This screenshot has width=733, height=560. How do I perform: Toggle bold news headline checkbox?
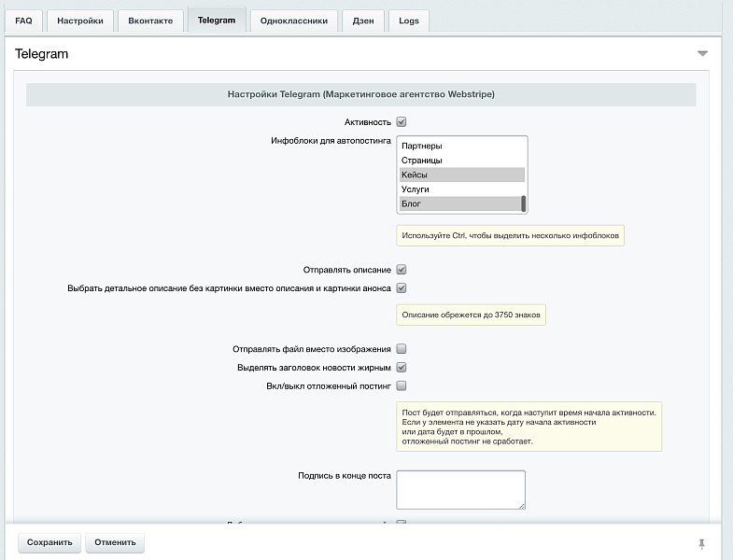(x=402, y=368)
